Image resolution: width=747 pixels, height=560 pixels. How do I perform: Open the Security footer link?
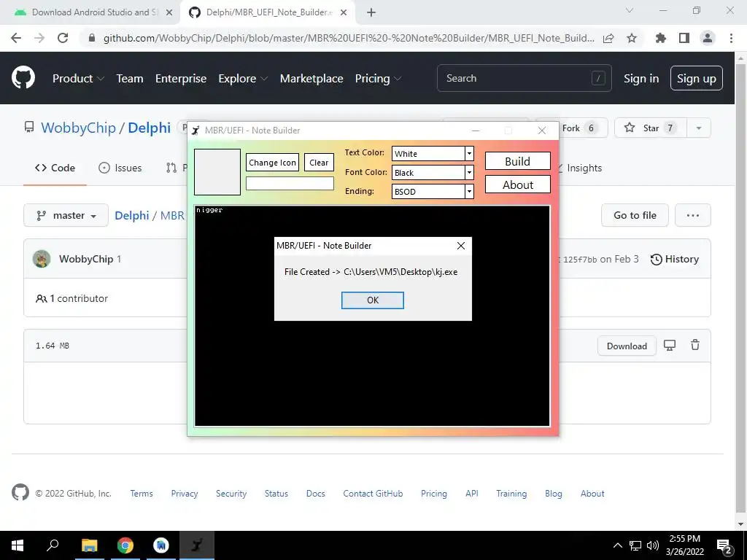coord(231,494)
